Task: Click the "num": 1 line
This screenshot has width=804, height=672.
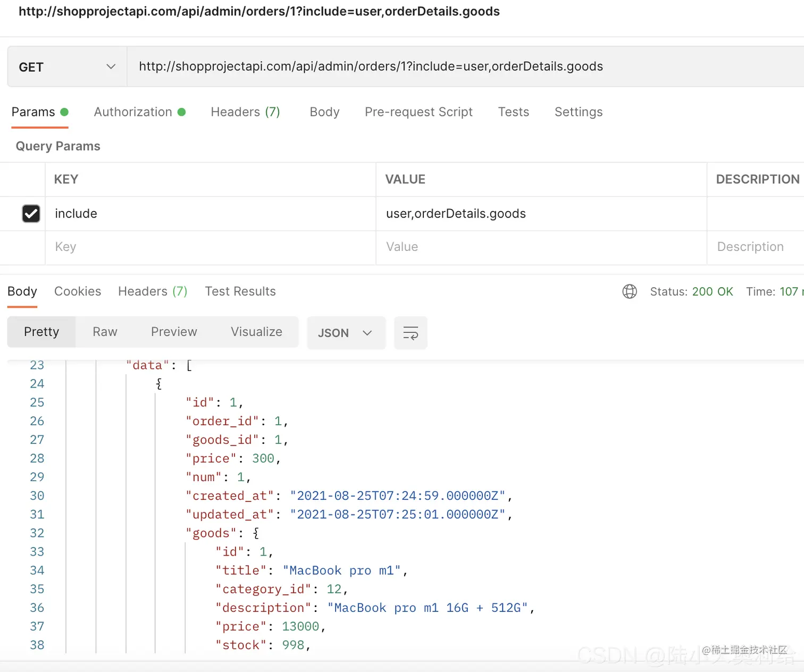Action: coord(218,477)
